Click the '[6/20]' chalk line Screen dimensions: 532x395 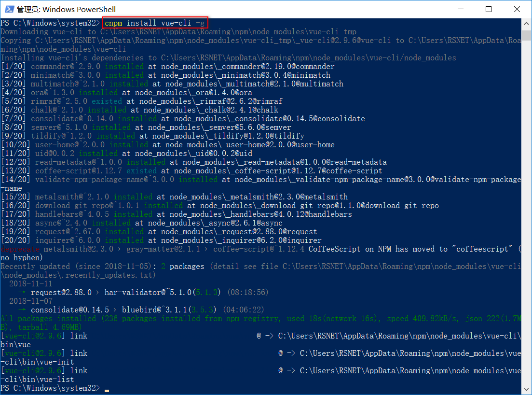139,110
